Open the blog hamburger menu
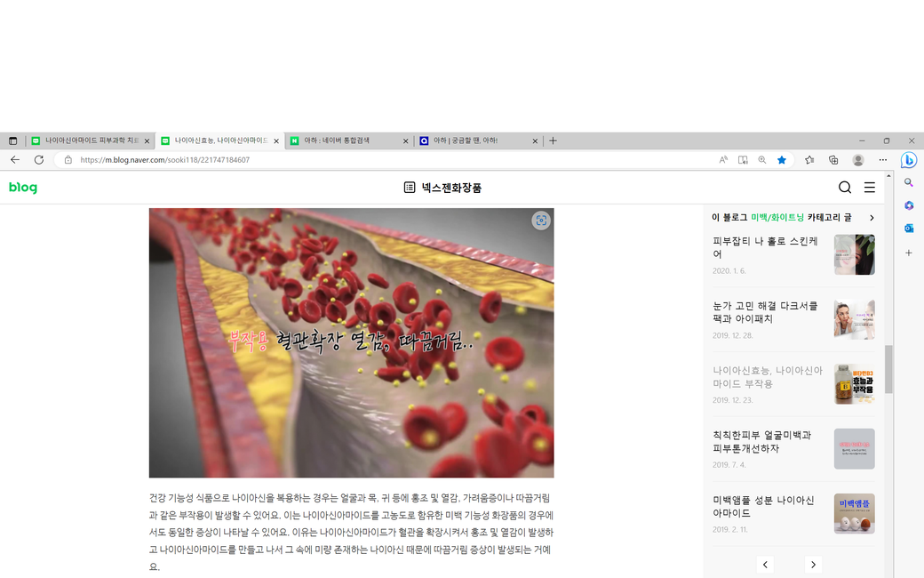 click(870, 188)
